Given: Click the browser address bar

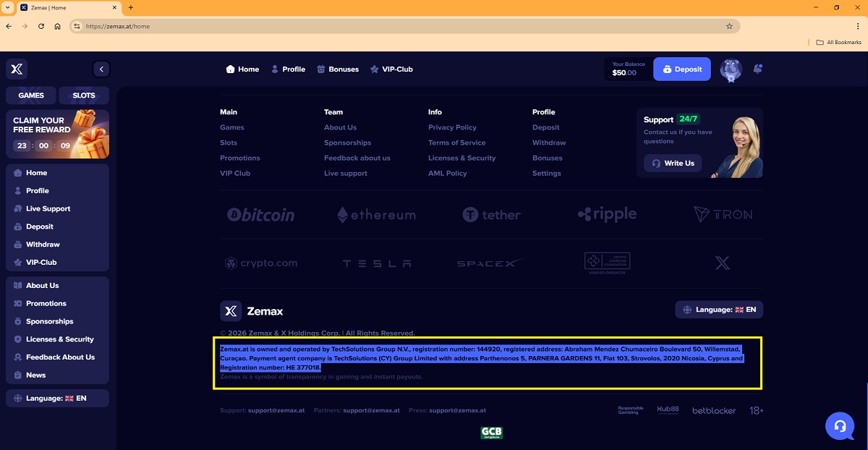Looking at the screenshot, I should click(398, 26).
